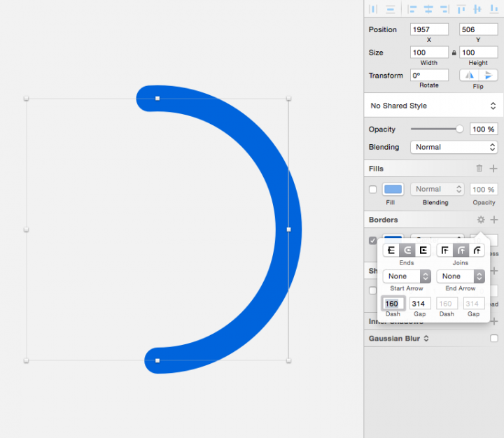
Task: Open the layer Blending mode dropdown
Action: [454, 148]
